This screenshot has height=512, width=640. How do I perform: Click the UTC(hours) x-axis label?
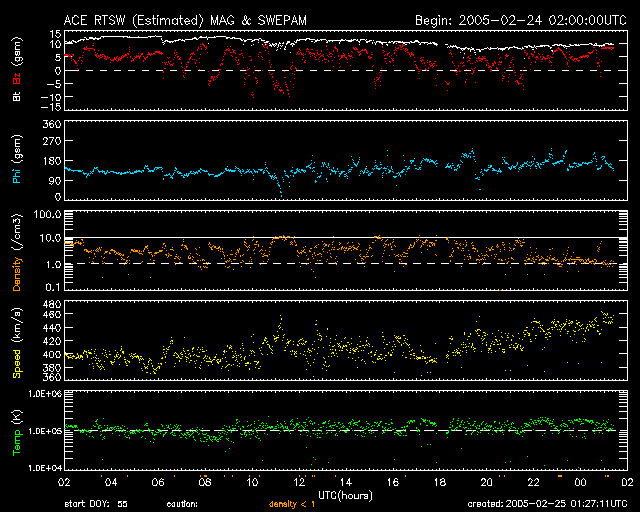click(x=347, y=495)
